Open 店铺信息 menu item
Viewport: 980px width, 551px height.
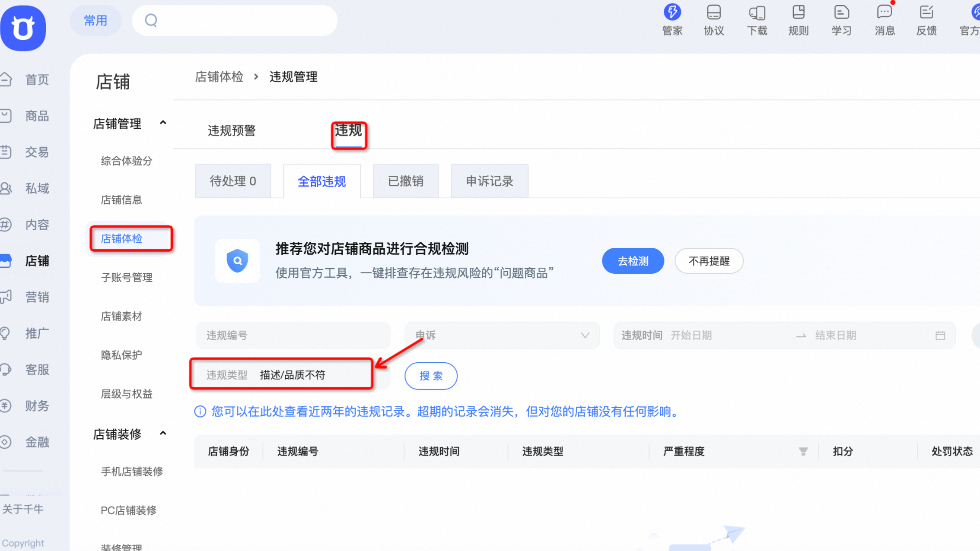(x=121, y=200)
